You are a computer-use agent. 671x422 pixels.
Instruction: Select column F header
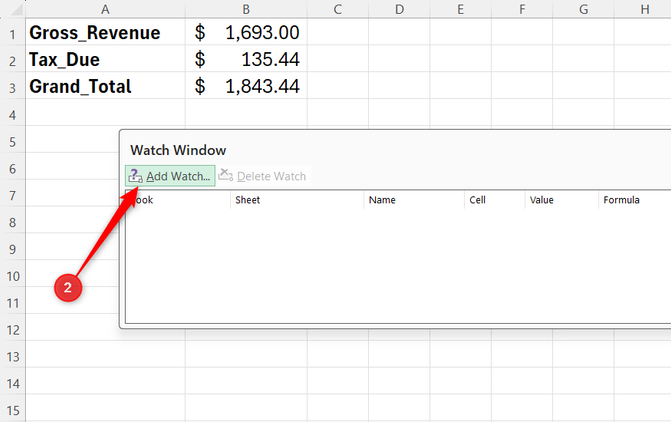click(x=522, y=9)
